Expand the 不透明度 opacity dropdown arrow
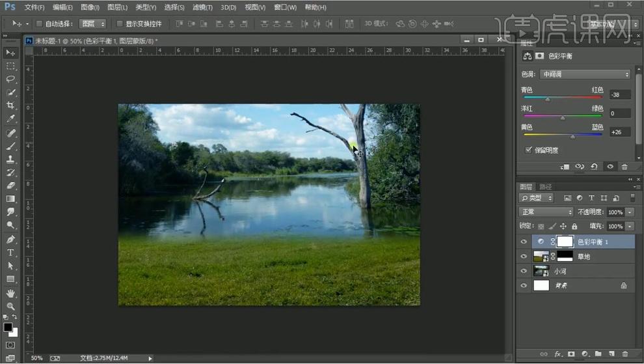644x364 pixels. [629, 212]
